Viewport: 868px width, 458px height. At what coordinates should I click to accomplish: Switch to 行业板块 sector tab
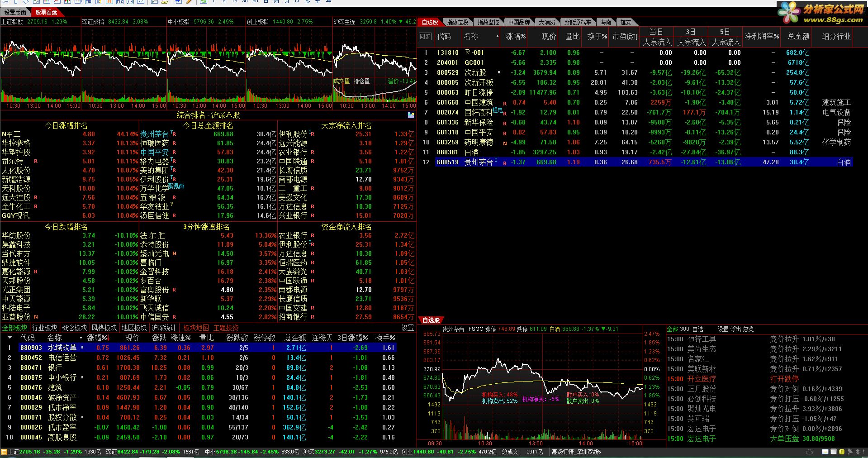[x=45, y=328]
